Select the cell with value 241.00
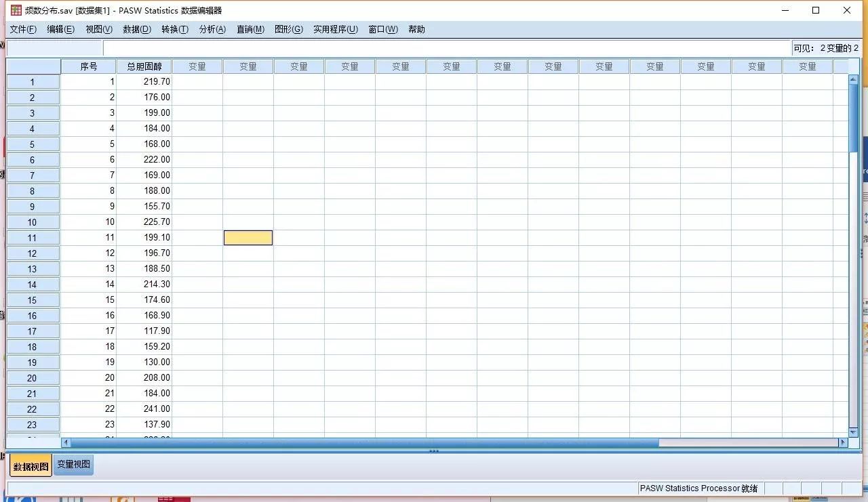The width and height of the screenshot is (868, 502). click(x=144, y=409)
